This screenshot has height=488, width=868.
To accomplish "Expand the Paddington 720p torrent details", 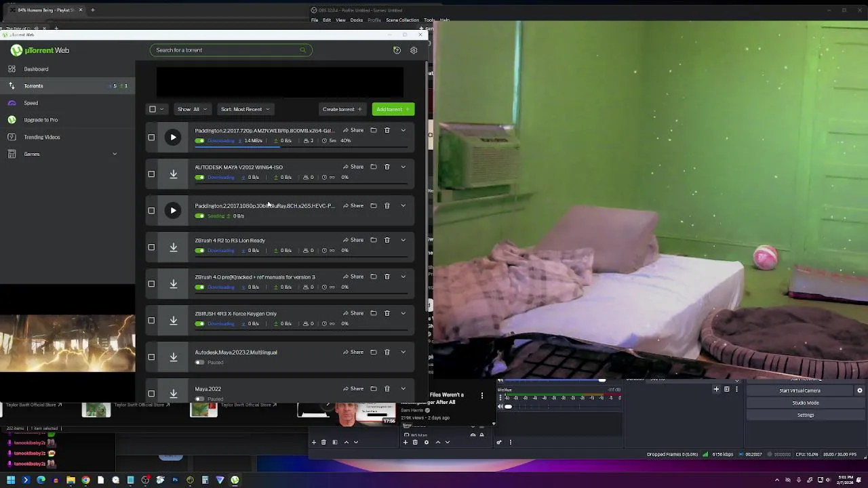I will coord(403,130).
